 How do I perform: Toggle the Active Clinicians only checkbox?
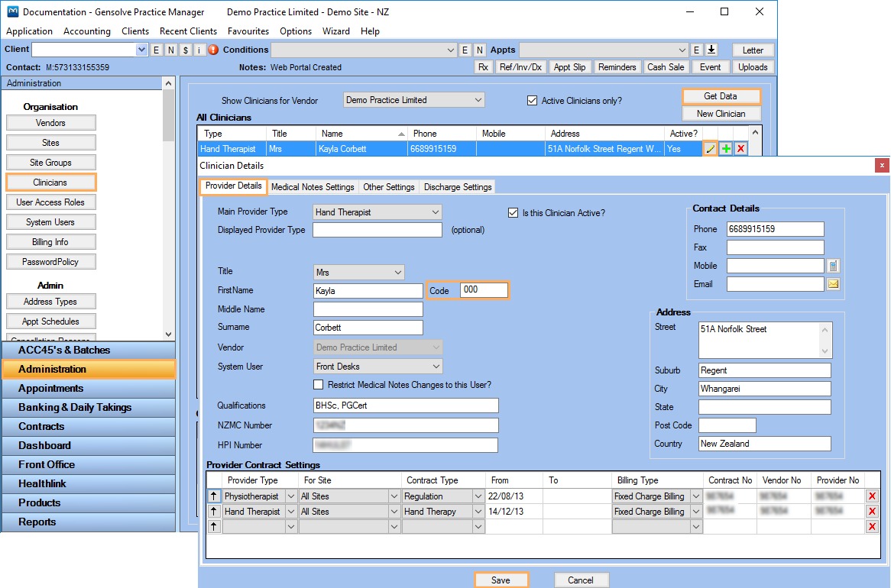coord(533,101)
